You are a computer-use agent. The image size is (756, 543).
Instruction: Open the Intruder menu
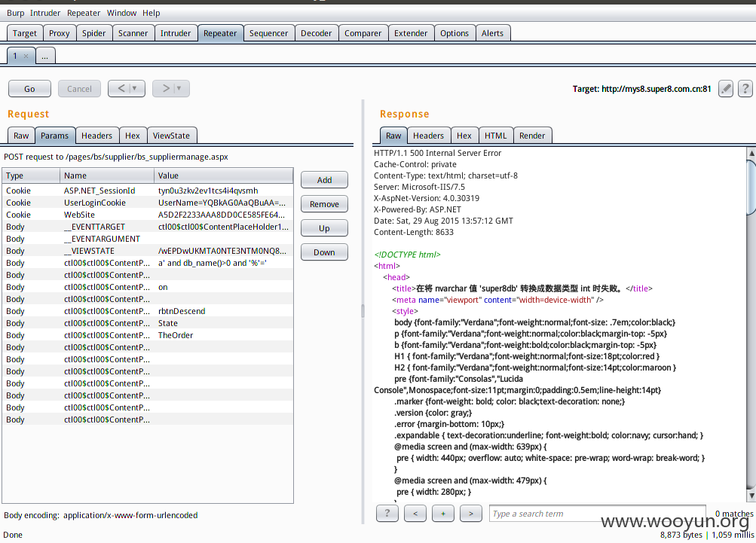[x=45, y=13]
